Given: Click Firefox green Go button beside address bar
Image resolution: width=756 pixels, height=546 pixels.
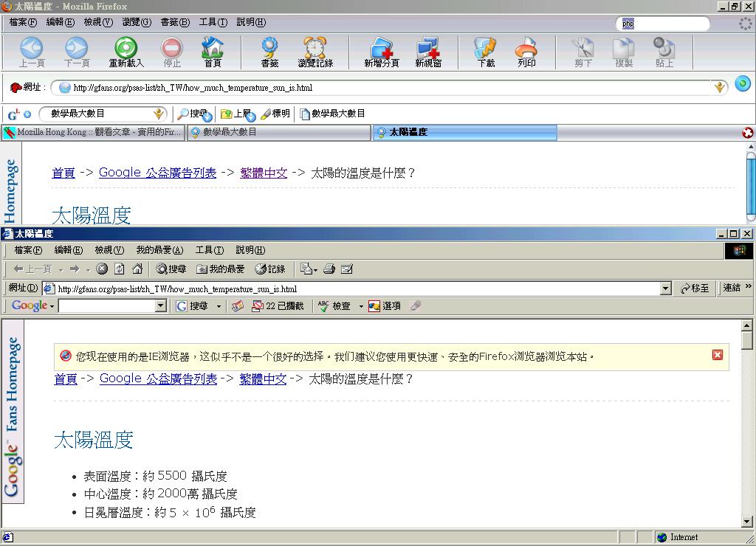Looking at the screenshot, I should (x=743, y=84).
